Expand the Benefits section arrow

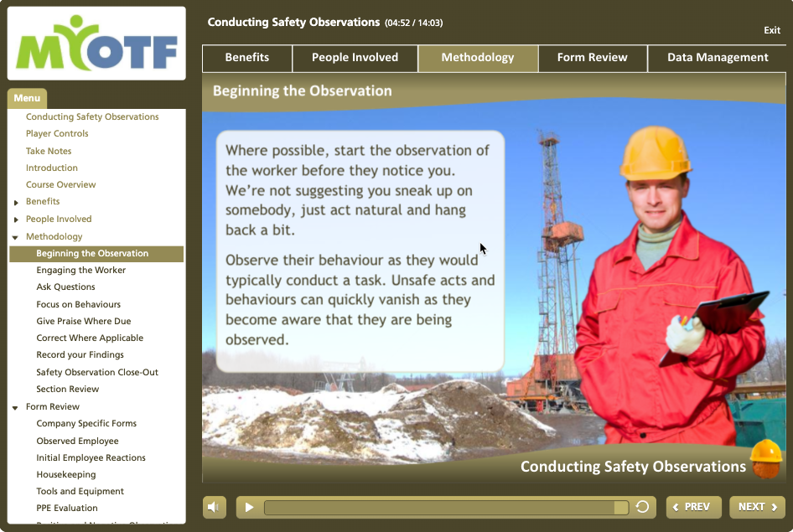(x=16, y=202)
